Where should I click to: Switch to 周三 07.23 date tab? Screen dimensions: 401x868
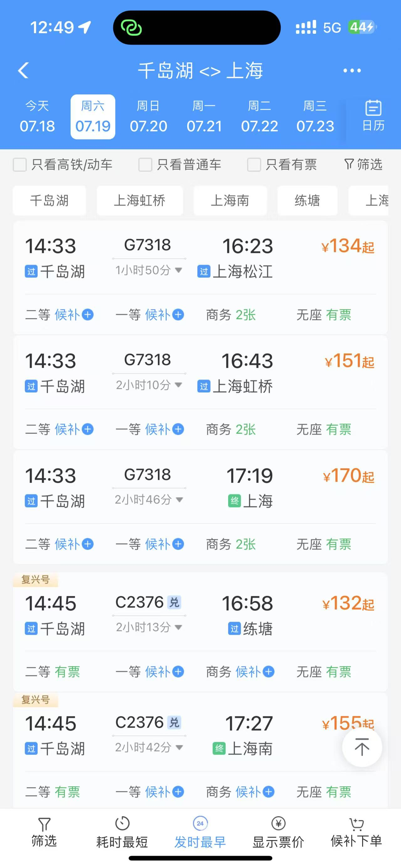pyautogui.click(x=315, y=117)
